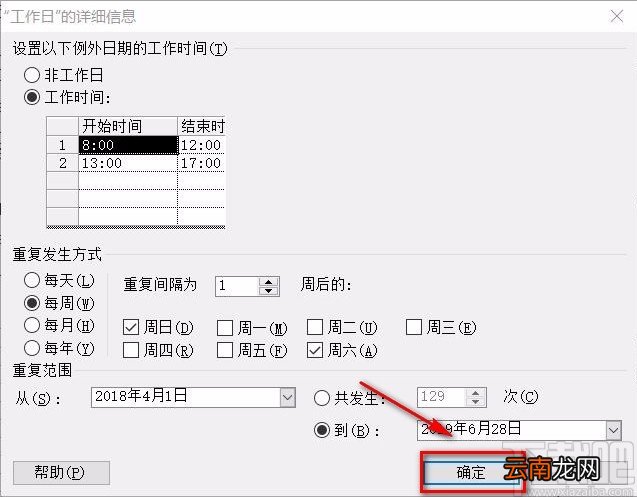
Task: Select the 非工作日 radio button
Action: coord(32,76)
